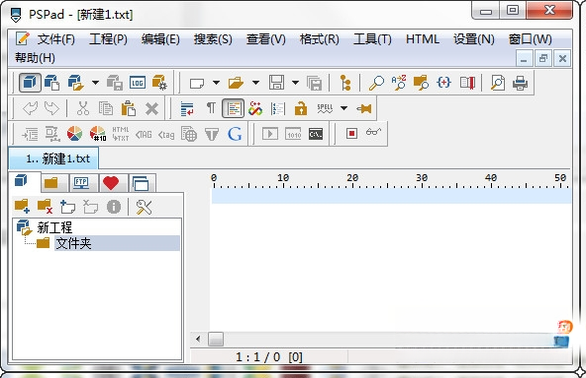586x378 pixels.
Task: Click the horizontal scrollbar left arrow
Action: coord(198,339)
